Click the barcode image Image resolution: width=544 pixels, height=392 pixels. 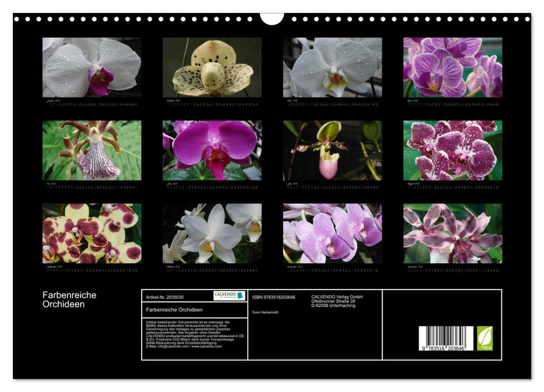(x=446, y=338)
